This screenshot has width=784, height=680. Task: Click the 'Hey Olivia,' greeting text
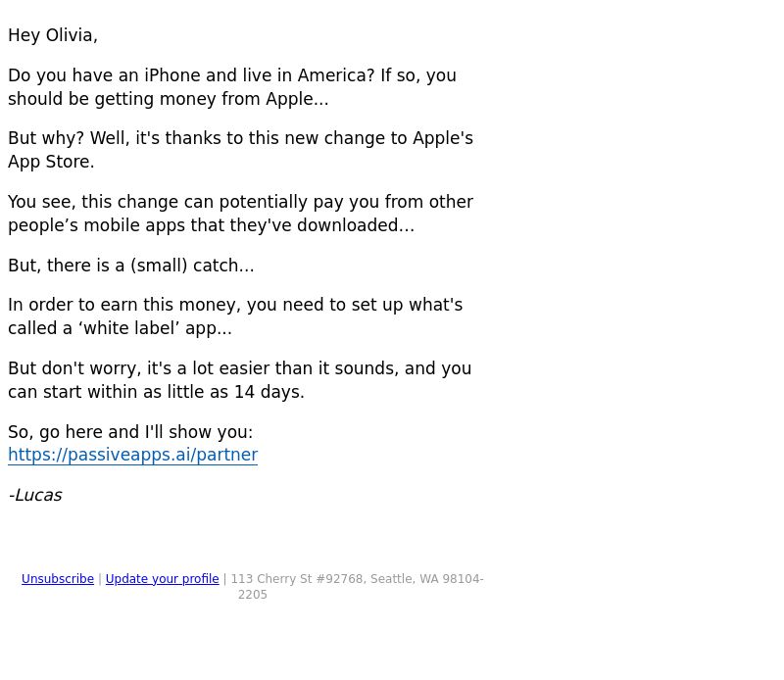point(53,35)
